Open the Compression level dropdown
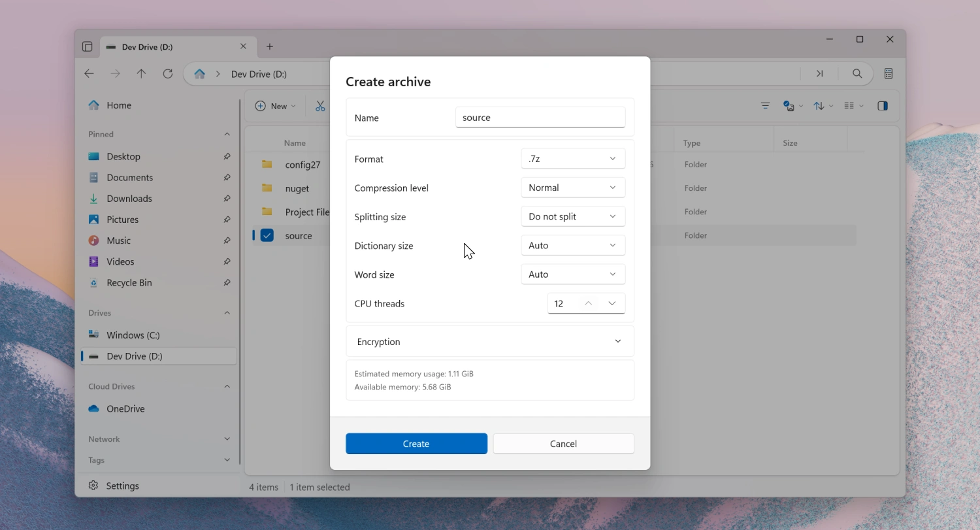 click(572, 188)
